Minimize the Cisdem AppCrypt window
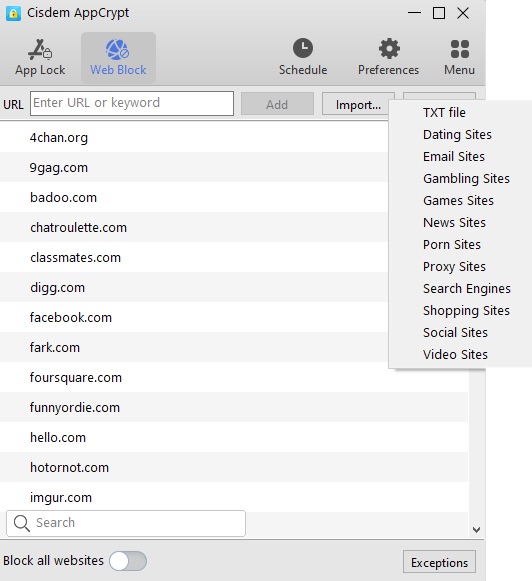532x581 pixels. point(414,13)
